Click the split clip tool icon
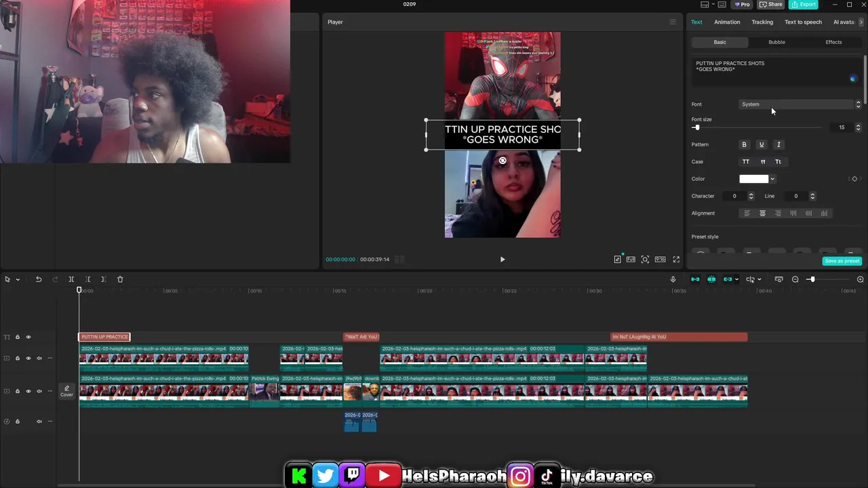This screenshot has width=868, height=488. [71, 279]
